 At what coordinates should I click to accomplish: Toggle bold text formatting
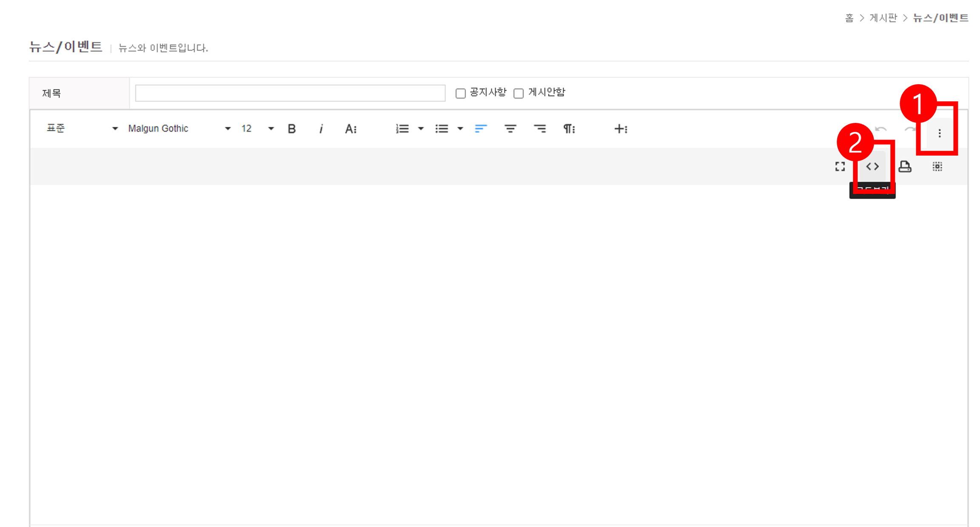(291, 128)
